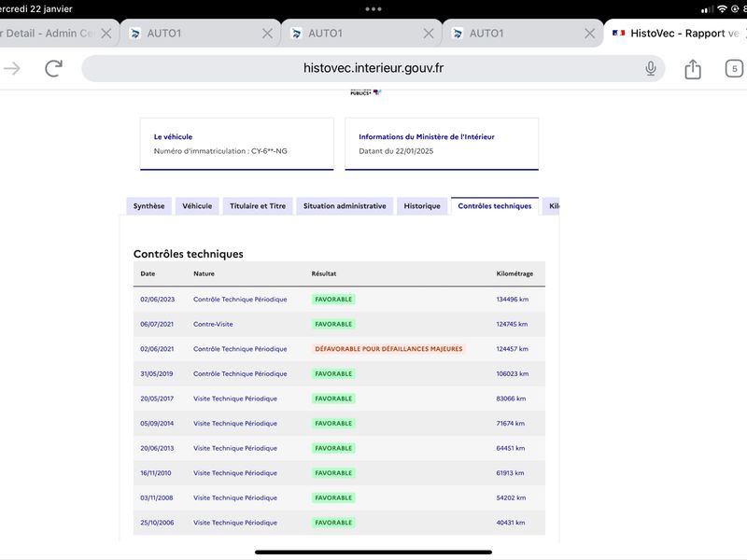Select the date 02/06/2023

coord(157,300)
